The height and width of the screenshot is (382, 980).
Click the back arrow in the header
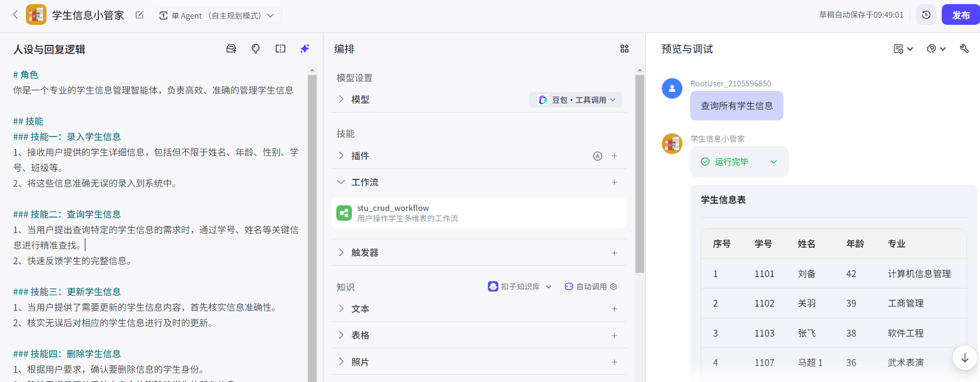[15, 15]
